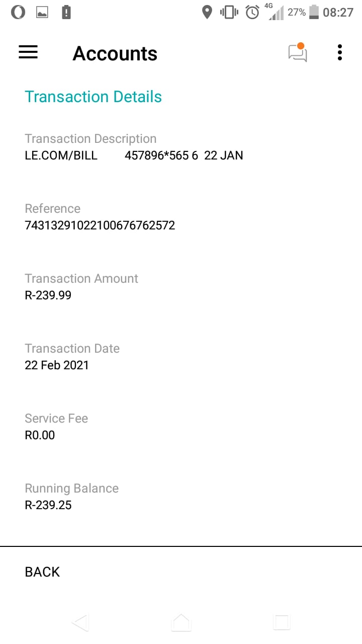Image resolution: width=362 pixels, height=644 pixels.
Task: Tap the Android back navigation triangle
Action: [80, 622]
